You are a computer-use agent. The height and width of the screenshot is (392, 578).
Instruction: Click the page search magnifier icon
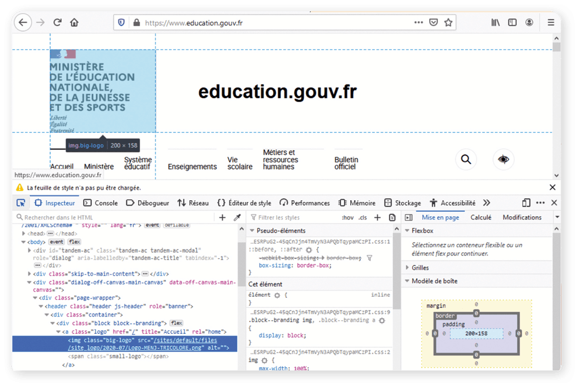click(465, 159)
